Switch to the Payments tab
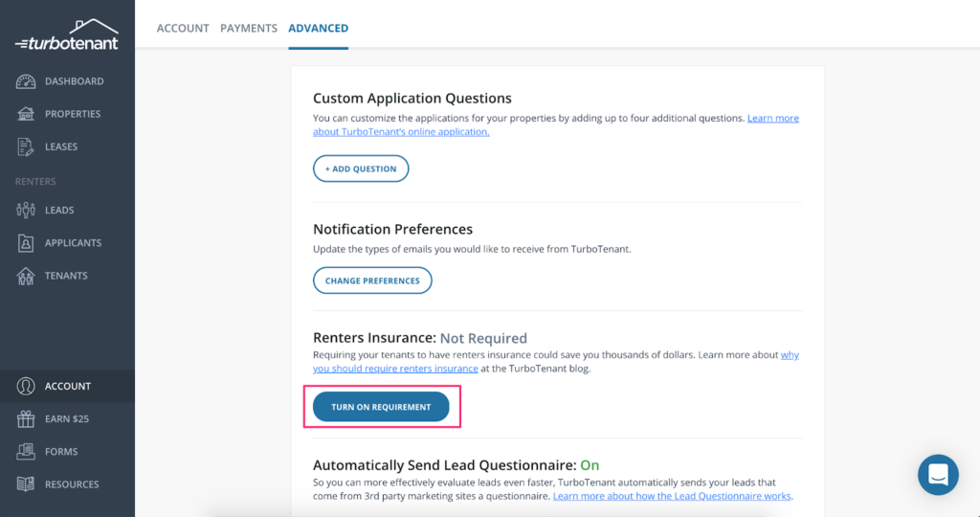This screenshot has height=517, width=980. (249, 28)
